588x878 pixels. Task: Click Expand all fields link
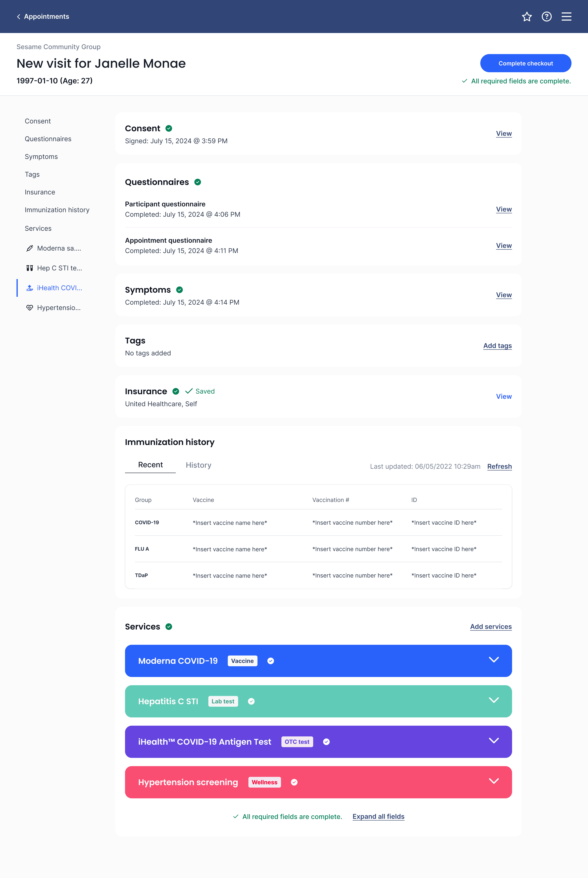[378, 816]
